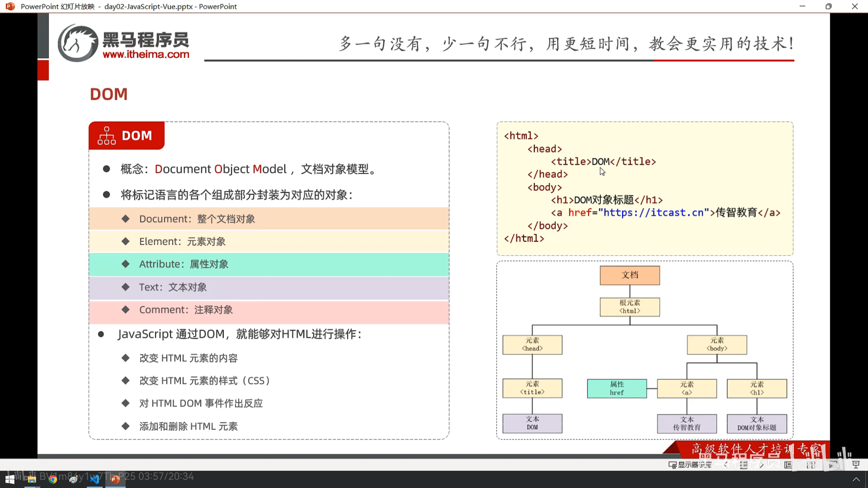Viewport: 868px width, 488px height.
Task: Open Visual Studio Code from the taskbar
Action: 95,479
